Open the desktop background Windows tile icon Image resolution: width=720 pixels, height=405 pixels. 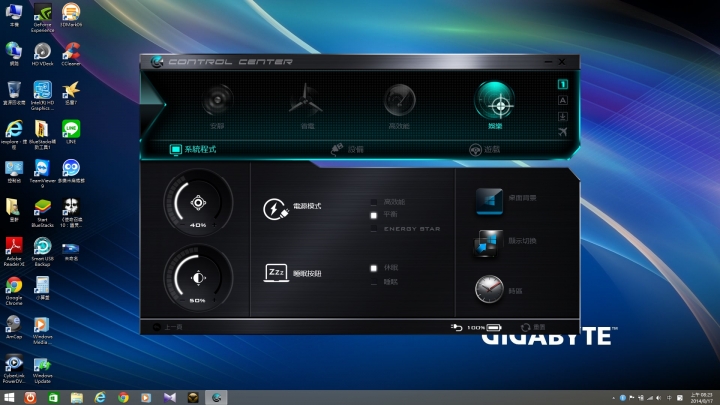point(489,201)
